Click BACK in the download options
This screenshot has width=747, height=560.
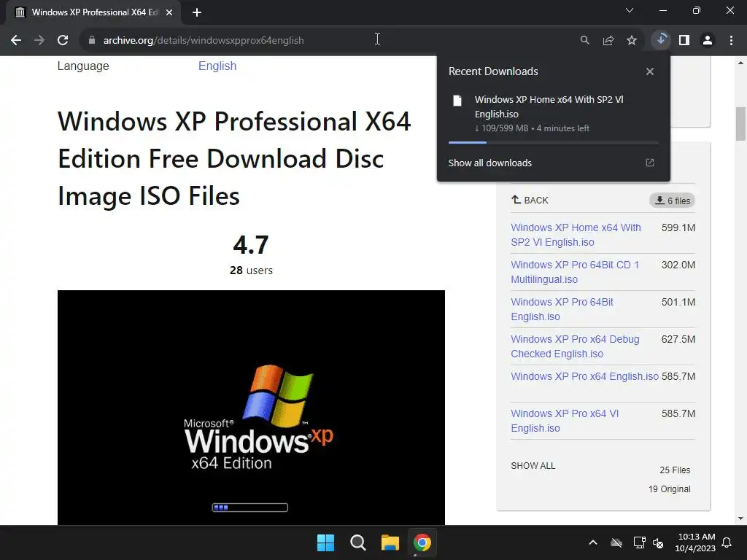530,200
